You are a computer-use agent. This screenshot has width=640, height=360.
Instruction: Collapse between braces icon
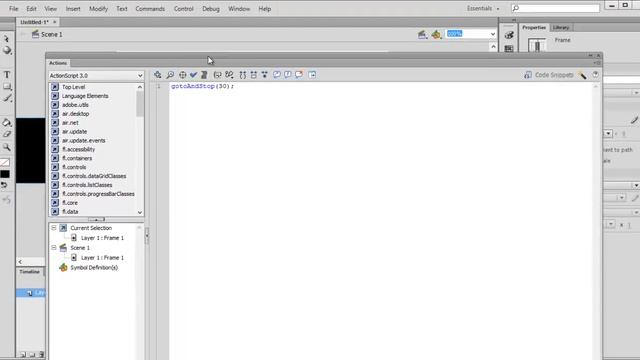click(243, 75)
